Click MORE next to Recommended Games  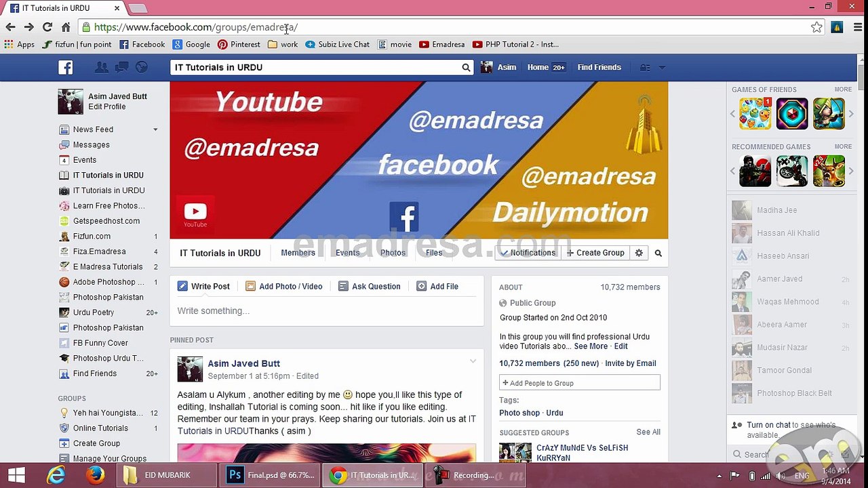[843, 146]
